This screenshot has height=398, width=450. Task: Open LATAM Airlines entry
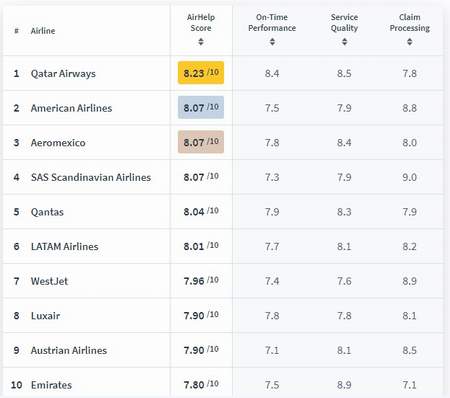(x=65, y=247)
